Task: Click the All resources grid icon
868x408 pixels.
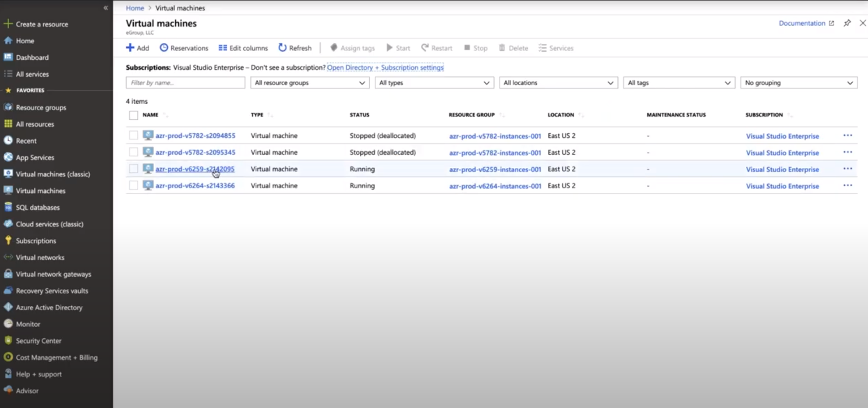Action: coord(8,124)
